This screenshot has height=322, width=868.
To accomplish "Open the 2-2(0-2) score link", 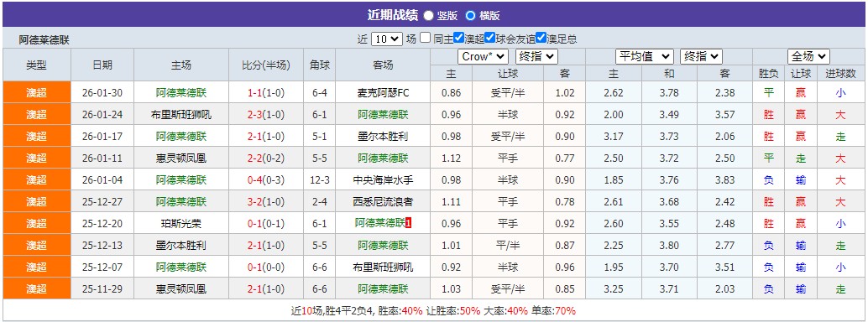I will (x=266, y=158).
